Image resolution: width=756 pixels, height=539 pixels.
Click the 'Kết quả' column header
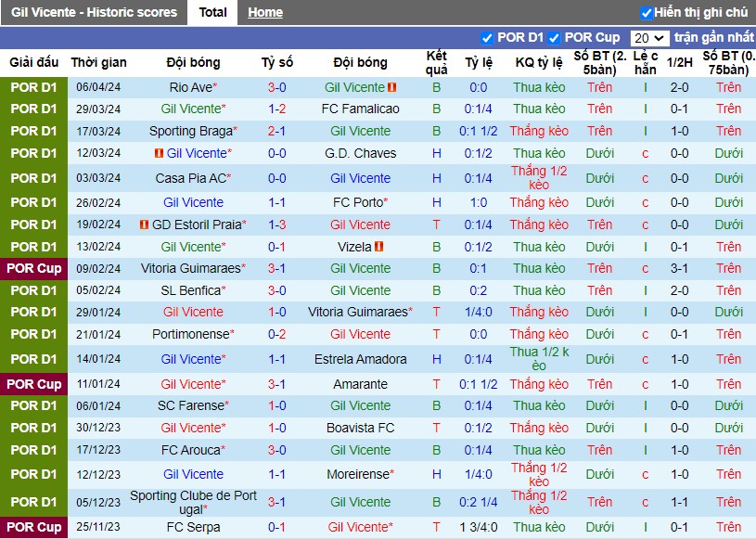pyautogui.click(x=436, y=63)
